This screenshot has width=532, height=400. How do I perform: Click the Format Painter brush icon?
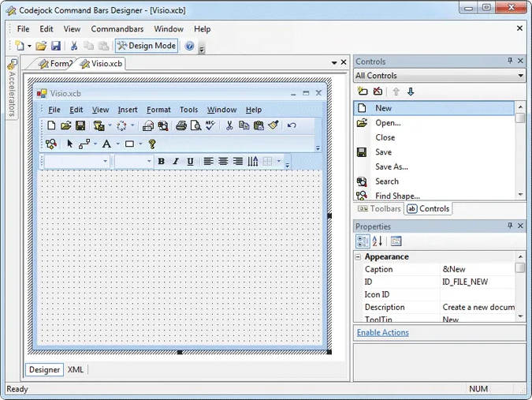pyautogui.click(x=273, y=125)
